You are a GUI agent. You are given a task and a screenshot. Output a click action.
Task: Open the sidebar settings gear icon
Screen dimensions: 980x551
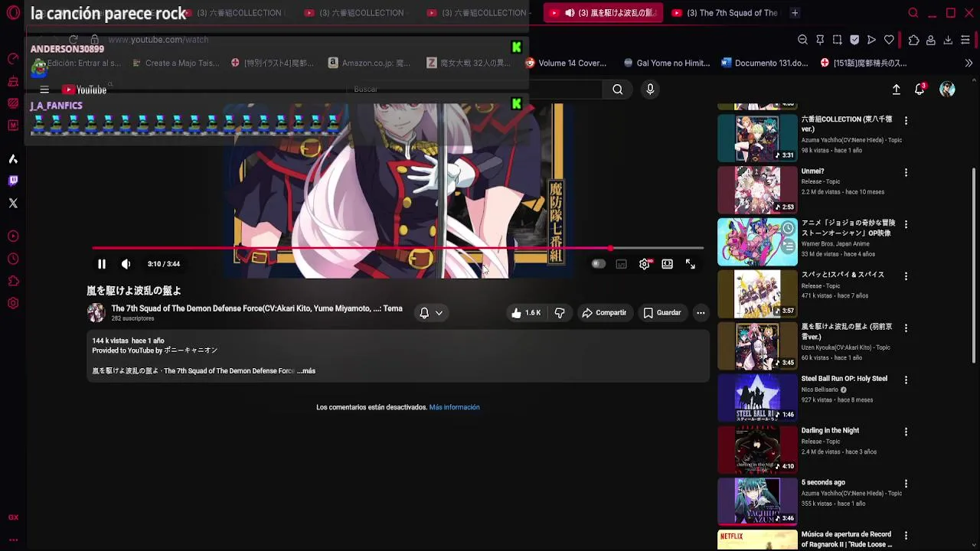(x=13, y=303)
